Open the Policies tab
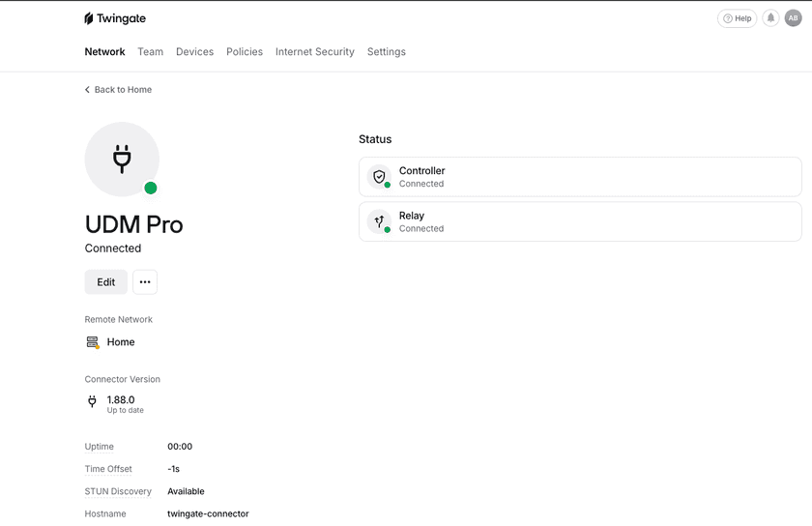 [x=245, y=52]
